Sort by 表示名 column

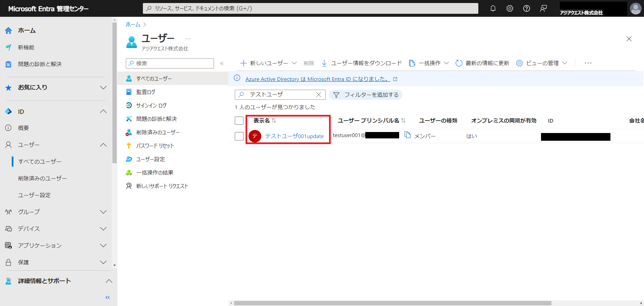[x=265, y=121]
